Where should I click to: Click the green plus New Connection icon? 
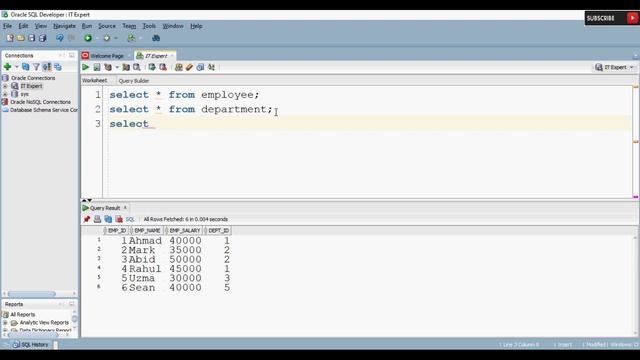(7, 67)
